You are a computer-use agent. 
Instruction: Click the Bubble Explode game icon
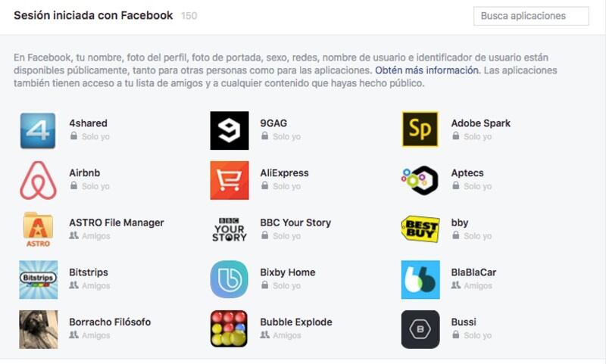[229, 328]
